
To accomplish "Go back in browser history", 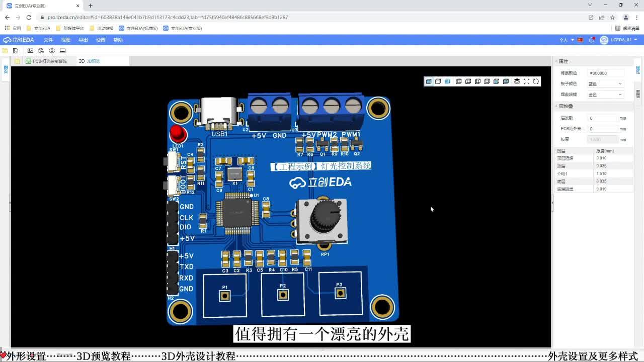I will [7, 17].
